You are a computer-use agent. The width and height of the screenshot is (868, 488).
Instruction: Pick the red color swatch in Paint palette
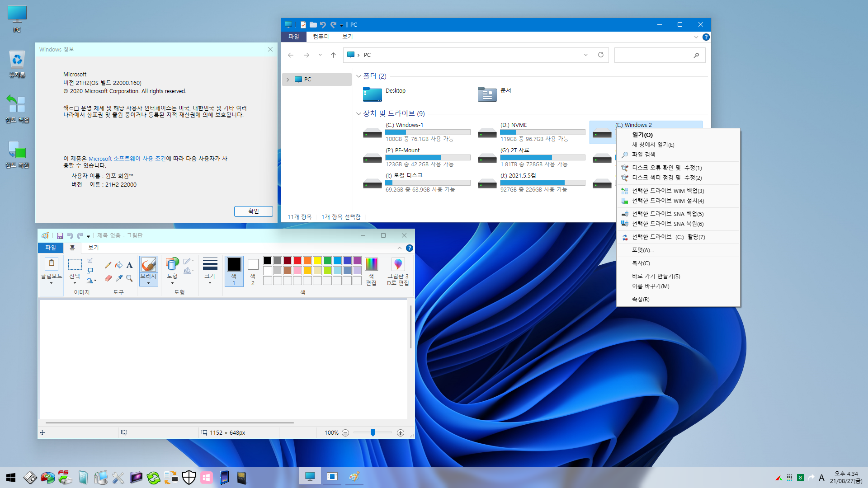point(297,261)
